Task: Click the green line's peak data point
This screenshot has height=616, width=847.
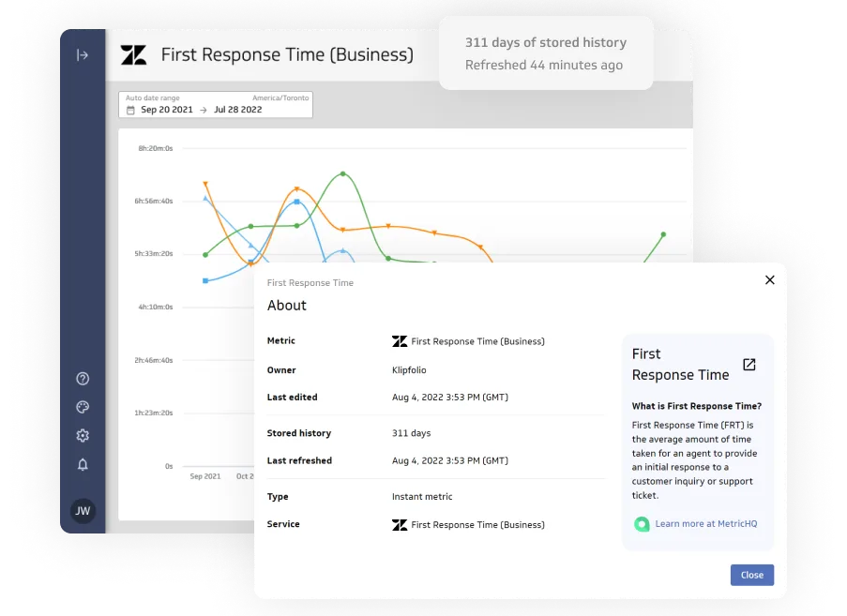Action: [342, 173]
